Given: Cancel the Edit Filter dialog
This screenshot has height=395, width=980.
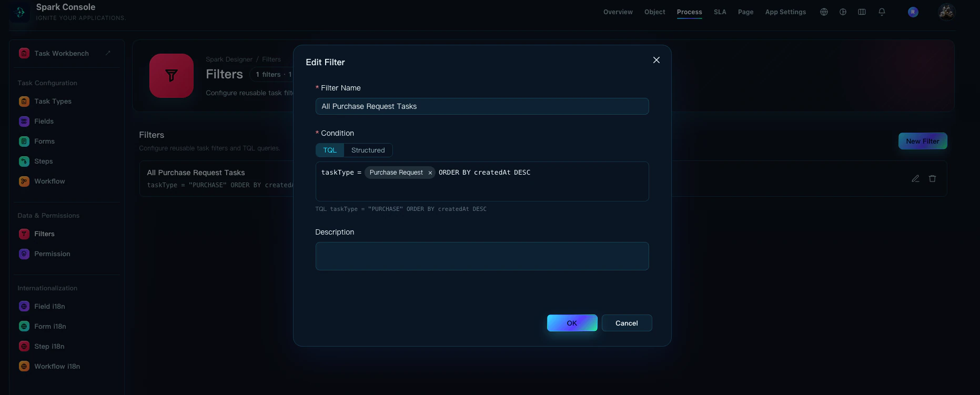Looking at the screenshot, I should pos(627,323).
